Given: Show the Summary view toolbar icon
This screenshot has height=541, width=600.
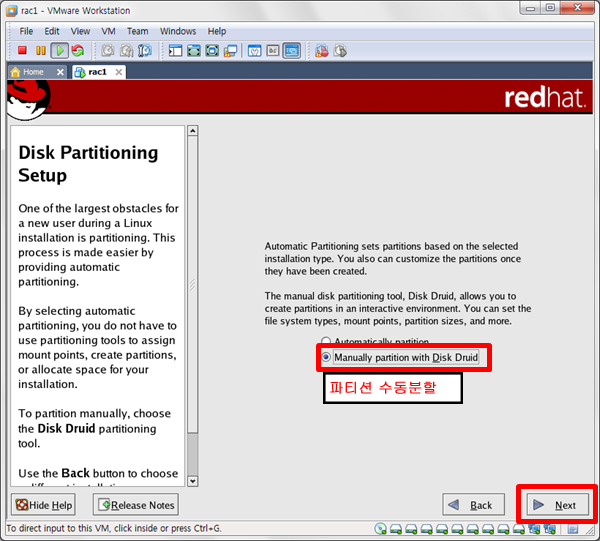Looking at the screenshot, I should pos(254,51).
